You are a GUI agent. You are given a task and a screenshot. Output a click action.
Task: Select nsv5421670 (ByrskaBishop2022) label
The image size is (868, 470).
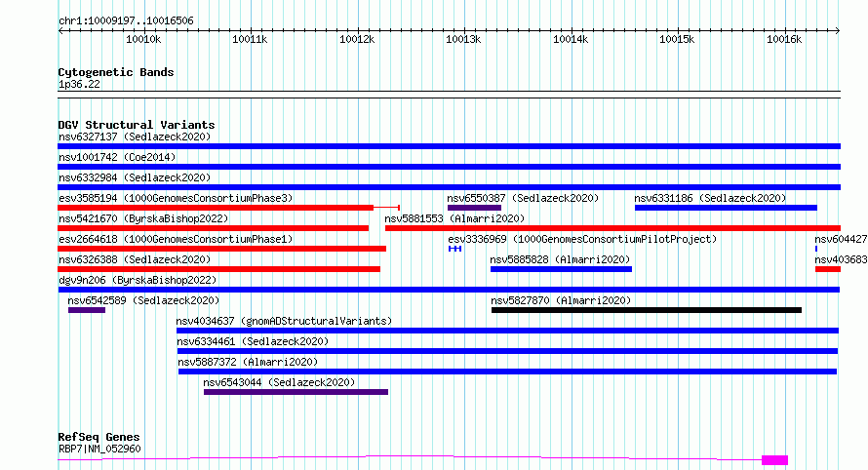click(143, 218)
